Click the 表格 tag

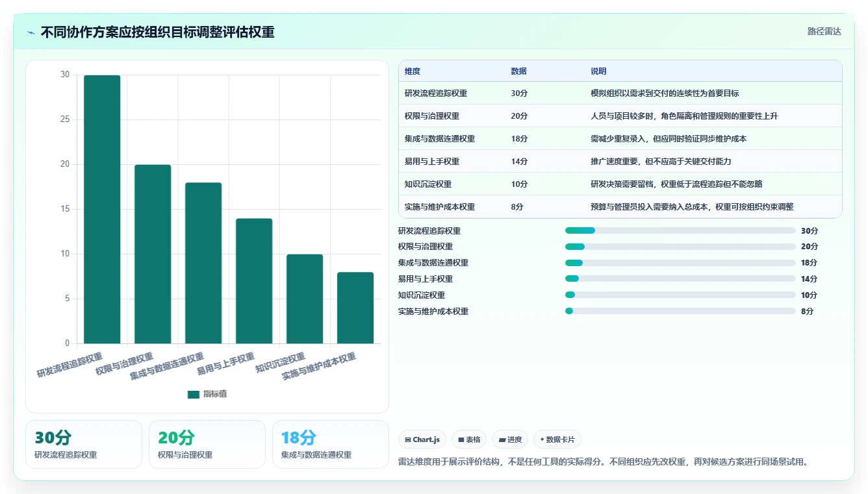pos(469,439)
